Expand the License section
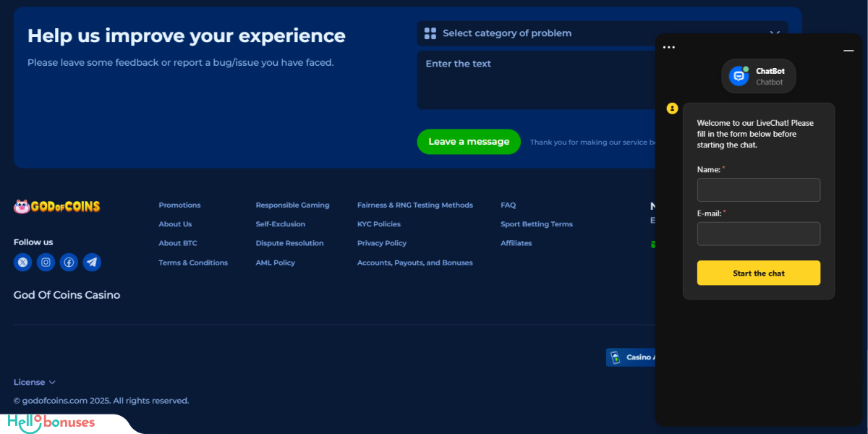 coord(35,382)
